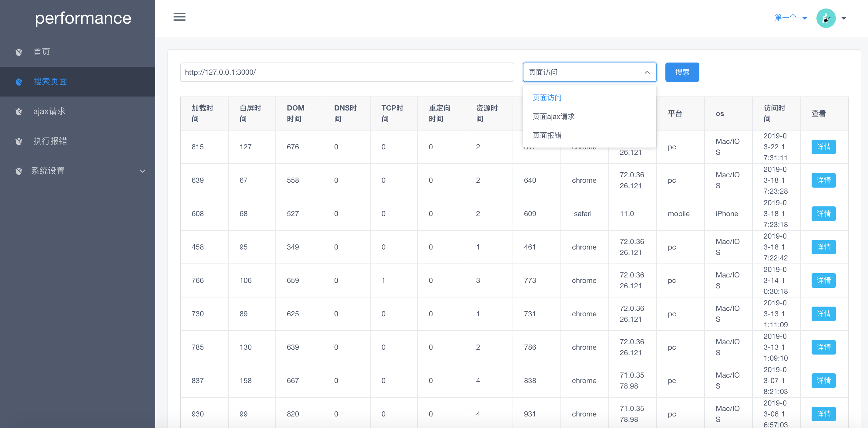Open the 第一个 dropdown

(791, 18)
